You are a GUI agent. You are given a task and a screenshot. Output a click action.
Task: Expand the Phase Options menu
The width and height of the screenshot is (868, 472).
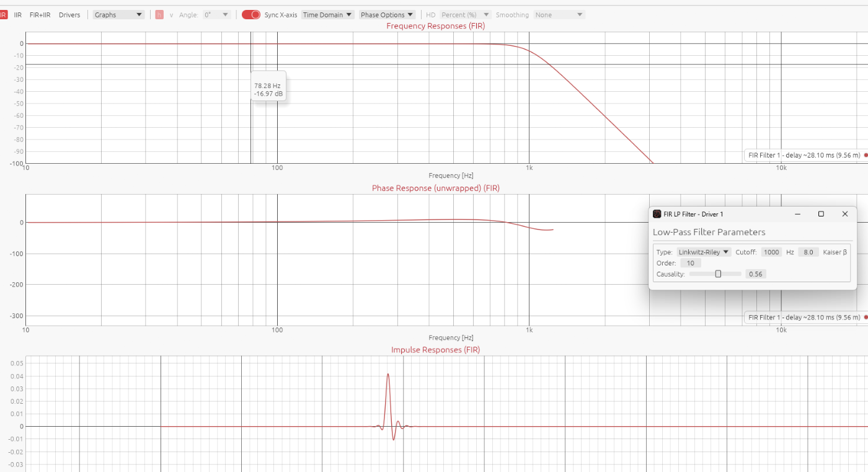coord(387,15)
